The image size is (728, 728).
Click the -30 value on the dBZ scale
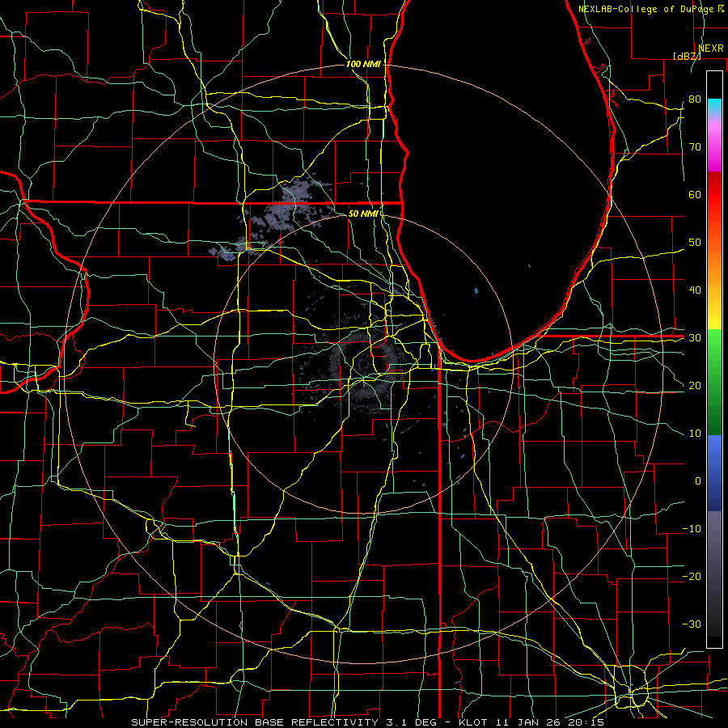pos(692,624)
